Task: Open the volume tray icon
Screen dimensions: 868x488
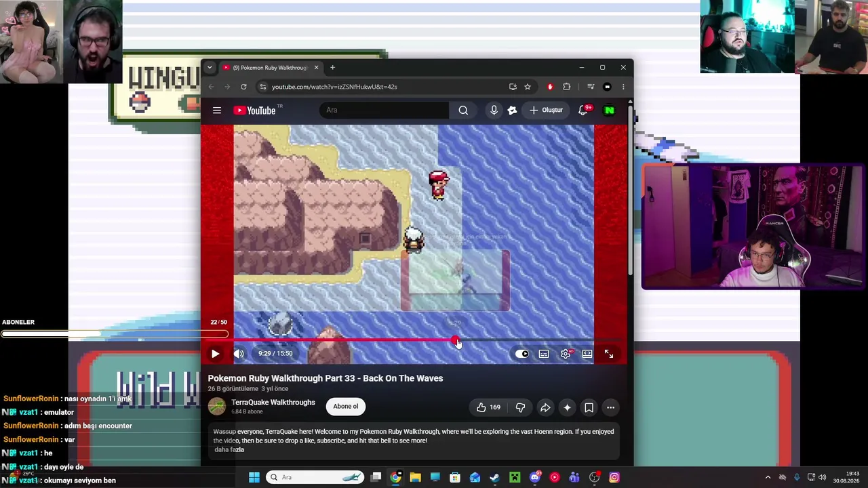Action: click(824, 477)
